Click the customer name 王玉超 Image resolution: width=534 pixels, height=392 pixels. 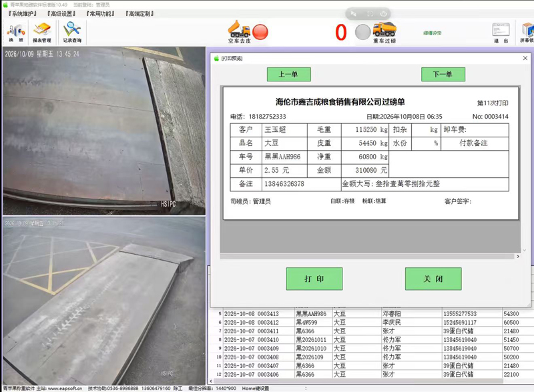click(x=275, y=129)
